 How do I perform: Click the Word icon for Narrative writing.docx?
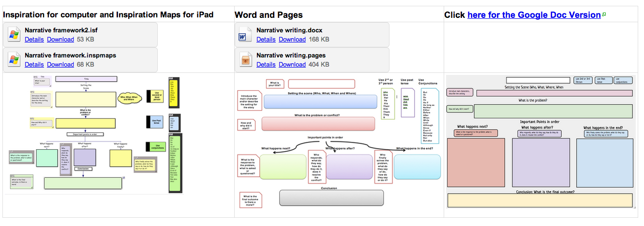[245, 35]
